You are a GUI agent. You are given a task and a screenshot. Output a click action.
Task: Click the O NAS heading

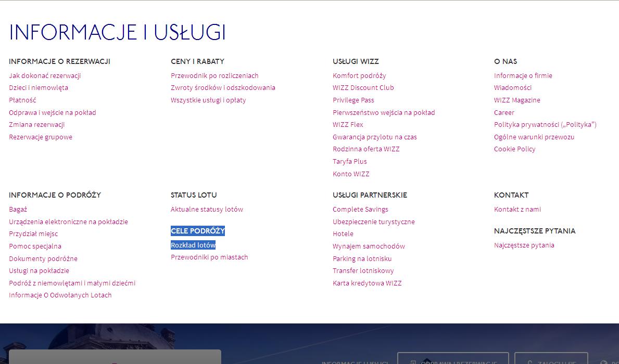[506, 61]
